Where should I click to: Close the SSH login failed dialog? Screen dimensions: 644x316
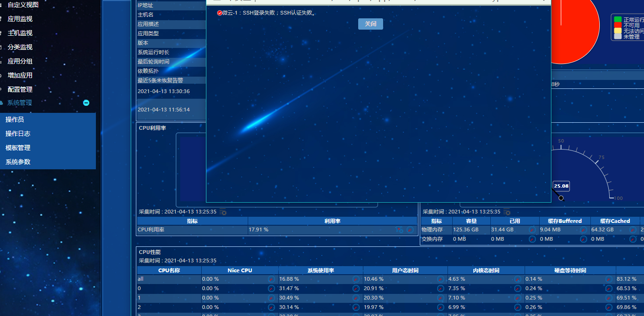(x=370, y=24)
